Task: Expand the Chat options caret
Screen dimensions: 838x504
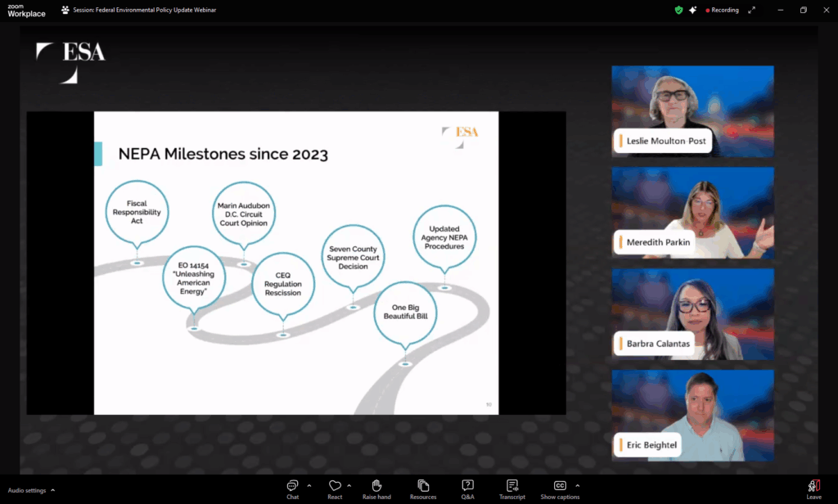Action: pyautogui.click(x=309, y=485)
